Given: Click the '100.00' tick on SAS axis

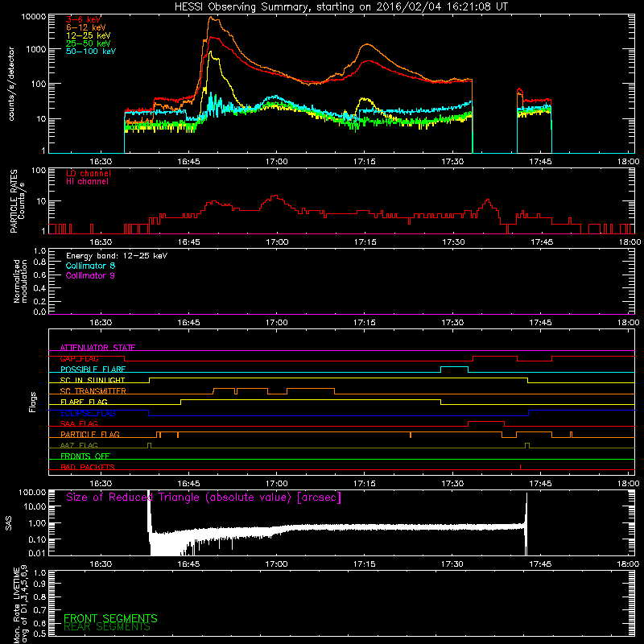Looking at the screenshot, I should (32, 492).
